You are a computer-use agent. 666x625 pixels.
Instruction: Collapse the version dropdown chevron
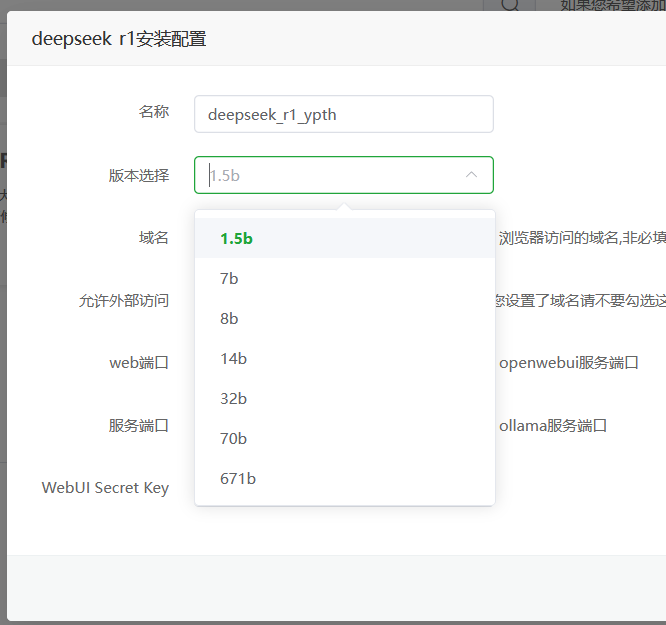[471, 175]
